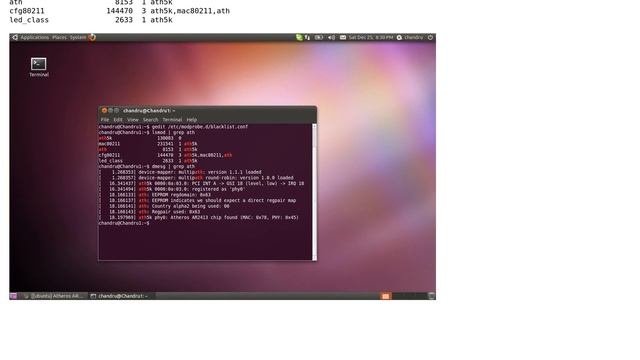Click the page text 'led_class 2633' above the image
The image size is (640, 360).
(91, 20)
